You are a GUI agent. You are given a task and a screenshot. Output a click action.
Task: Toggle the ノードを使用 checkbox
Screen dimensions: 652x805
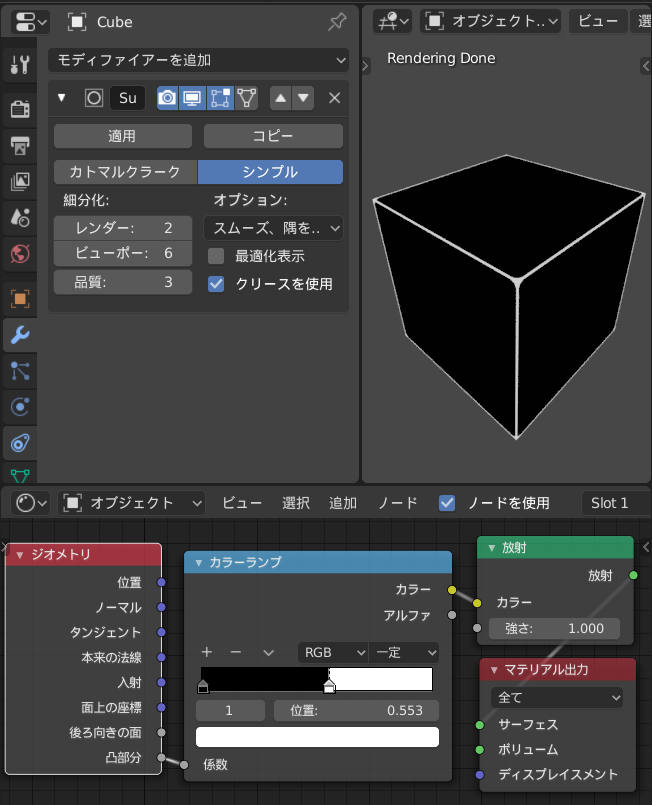(x=447, y=503)
